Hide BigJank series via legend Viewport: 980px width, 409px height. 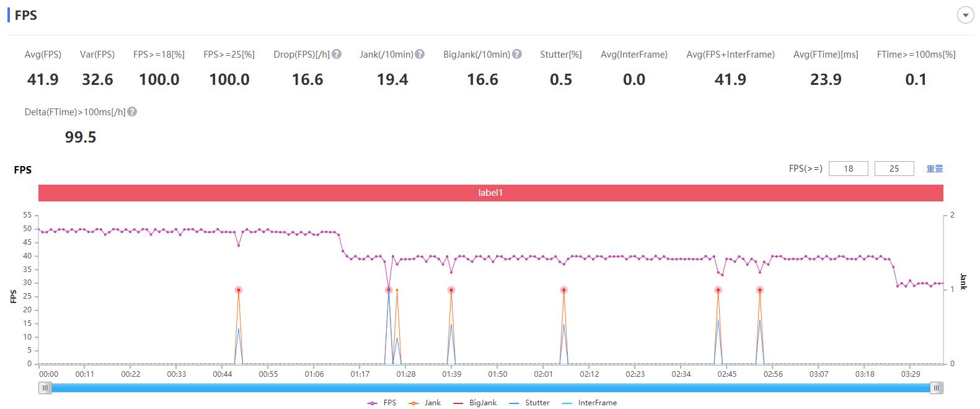475,403
